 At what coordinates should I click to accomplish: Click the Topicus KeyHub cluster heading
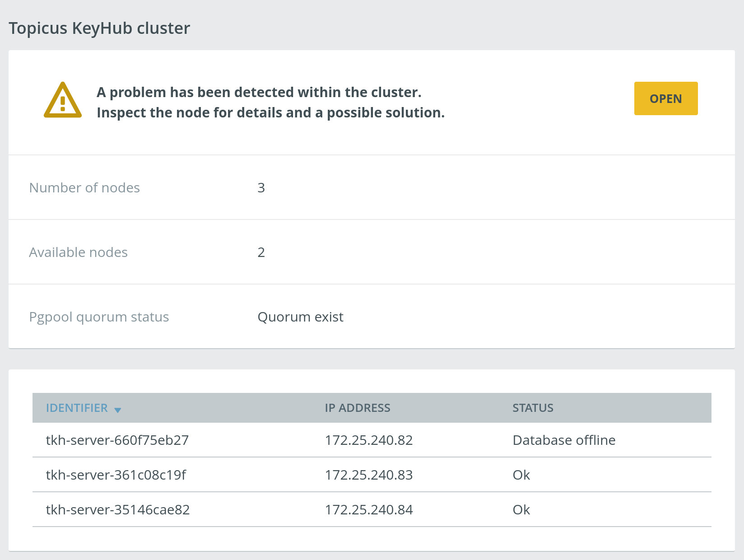[99, 28]
